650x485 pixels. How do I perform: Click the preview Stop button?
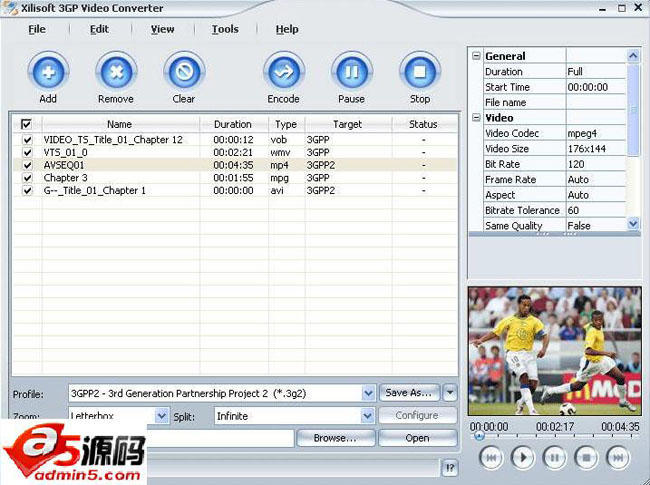coord(586,458)
